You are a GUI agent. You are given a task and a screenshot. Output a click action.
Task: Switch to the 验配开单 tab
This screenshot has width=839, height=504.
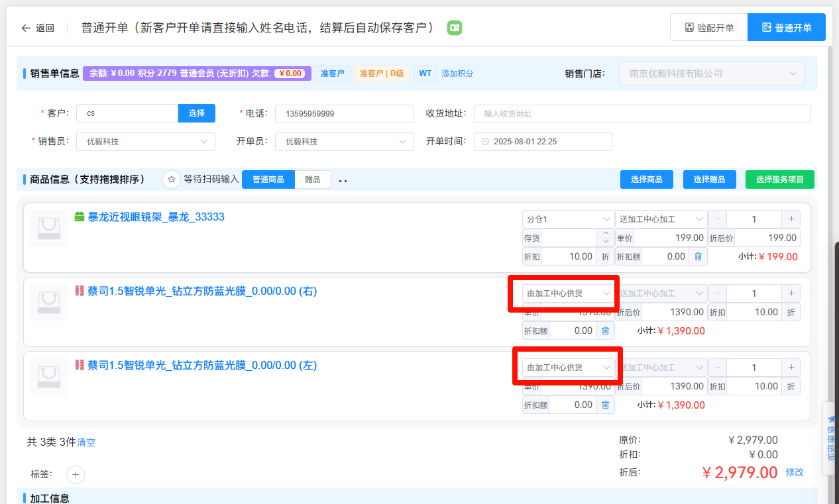(708, 28)
